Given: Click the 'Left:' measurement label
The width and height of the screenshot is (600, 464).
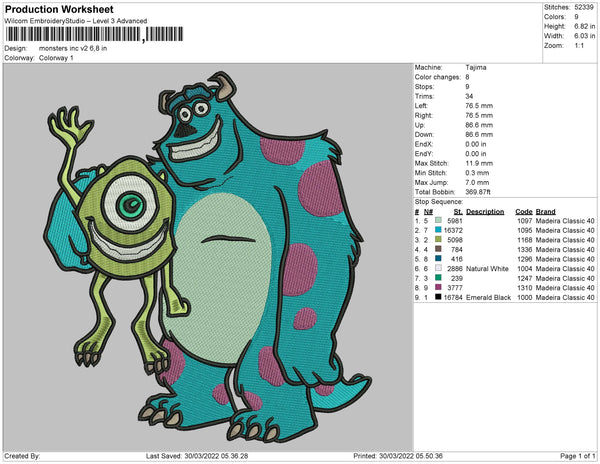Looking at the screenshot, I should point(421,106).
